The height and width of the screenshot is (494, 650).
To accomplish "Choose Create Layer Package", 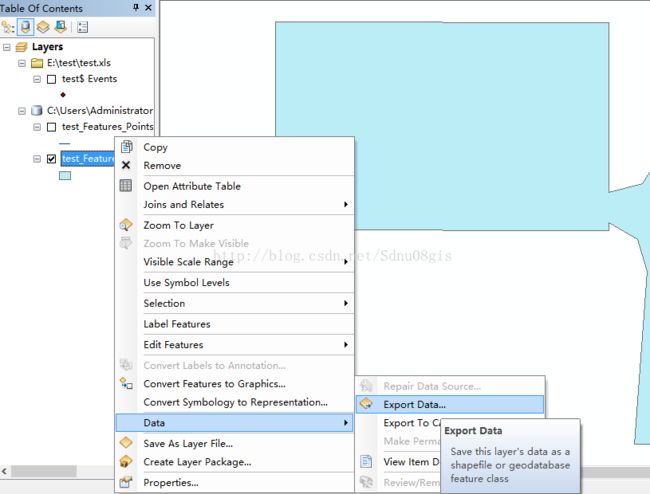I will point(235,462).
